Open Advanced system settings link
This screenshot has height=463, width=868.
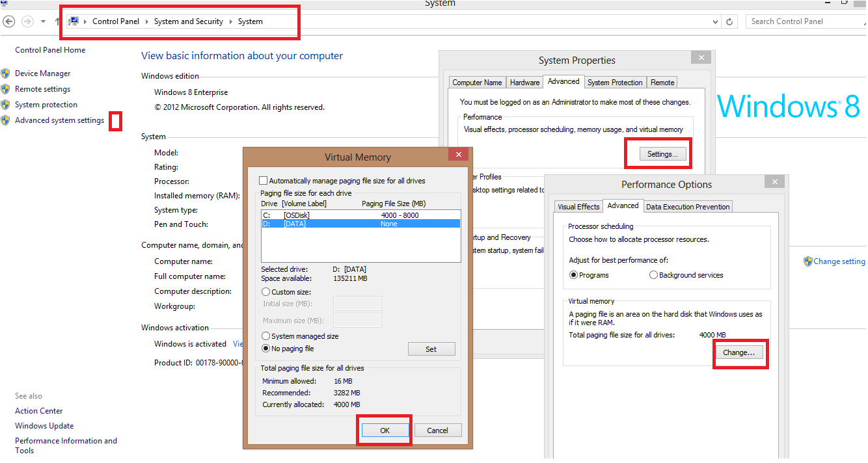pos(59,120)
